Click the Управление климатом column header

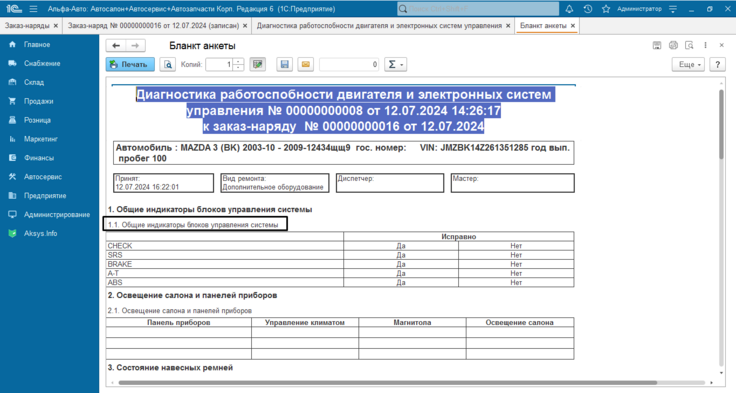305,322
